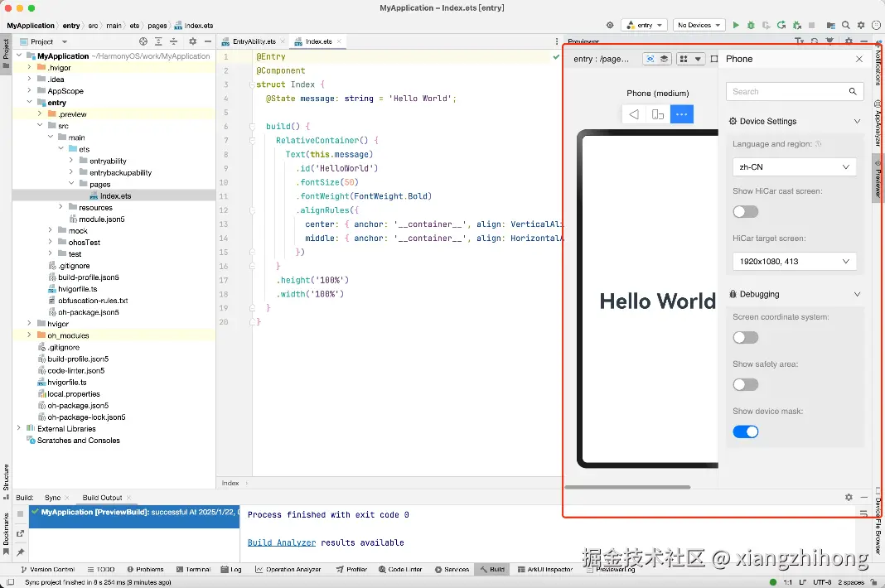The height and width of the screenshot is (588, 885).
Task: Select opened file locate icon in Project panel
Action: [x=143, y=41]
